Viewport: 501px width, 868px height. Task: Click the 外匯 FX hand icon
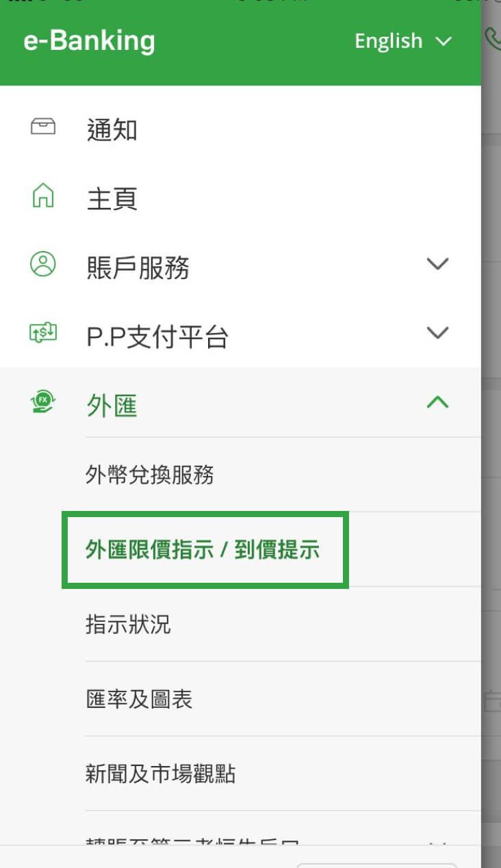click(43, 402)
